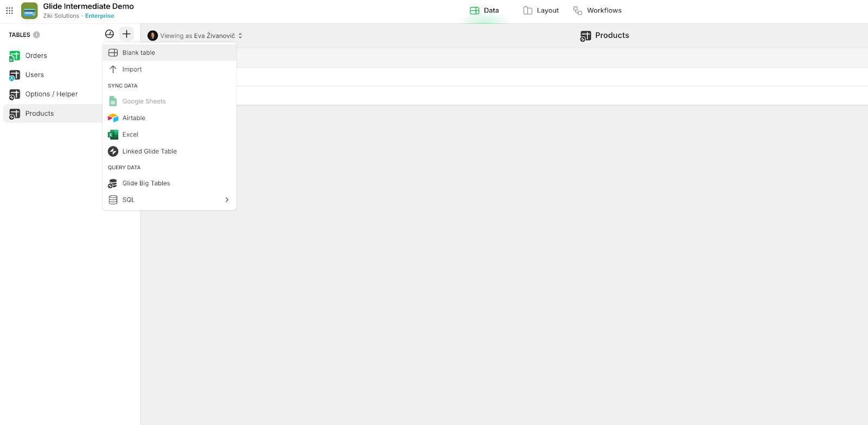
Task: Click the Glide Big Tables icon
Action: click(x=113, y=183)
